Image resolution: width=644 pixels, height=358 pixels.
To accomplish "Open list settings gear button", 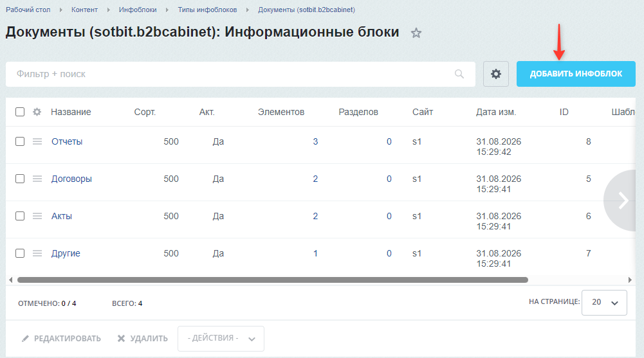I will (x=496, y=74).
